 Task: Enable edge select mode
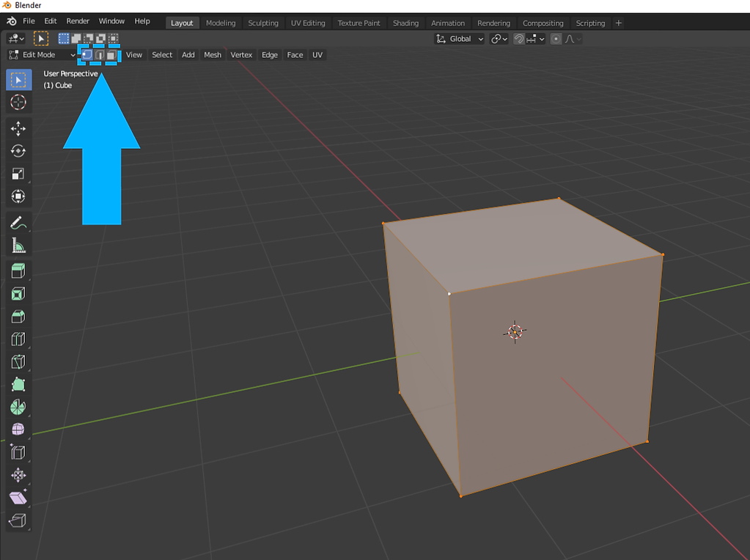click(100, 55)
